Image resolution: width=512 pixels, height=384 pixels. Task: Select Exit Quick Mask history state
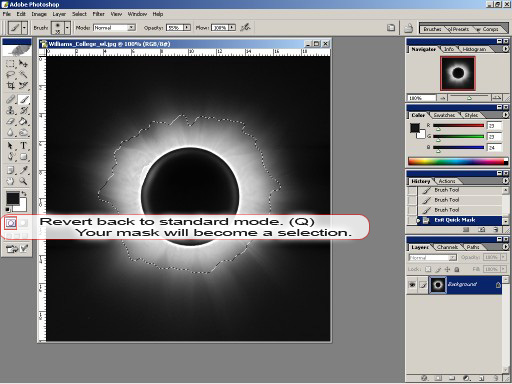point(455,220)
